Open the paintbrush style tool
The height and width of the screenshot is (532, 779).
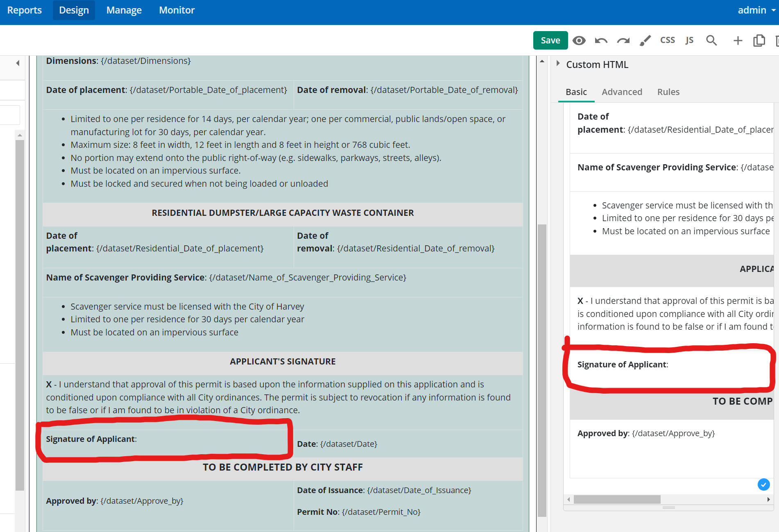pyautogui.click(x=645, y=41)
